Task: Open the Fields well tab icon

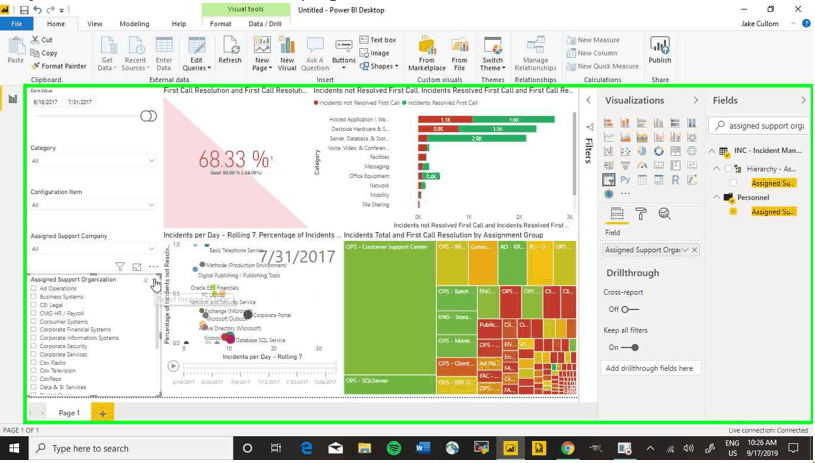Action: [x=617, y=214]
